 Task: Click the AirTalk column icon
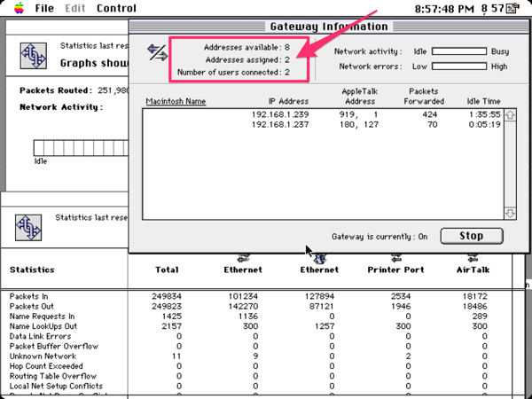(x=473, y=258)
